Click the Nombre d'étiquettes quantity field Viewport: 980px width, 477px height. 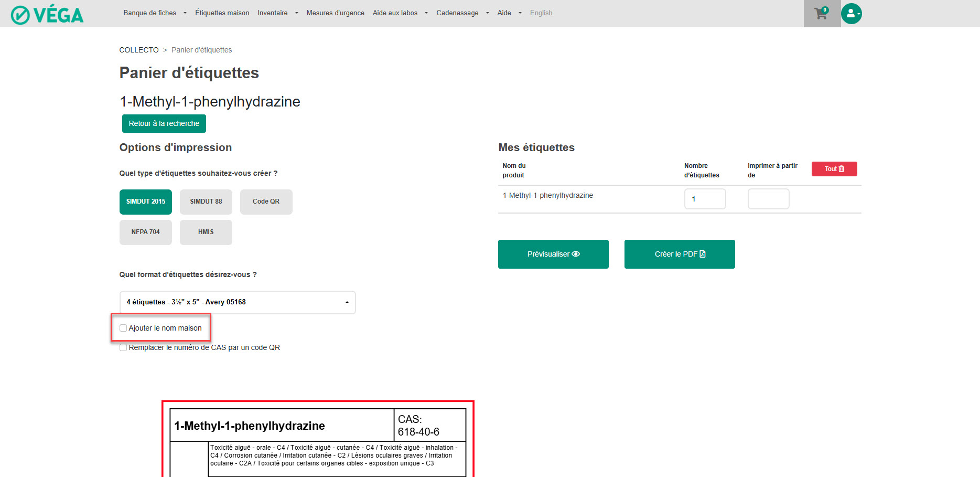[x=704, y=199]
